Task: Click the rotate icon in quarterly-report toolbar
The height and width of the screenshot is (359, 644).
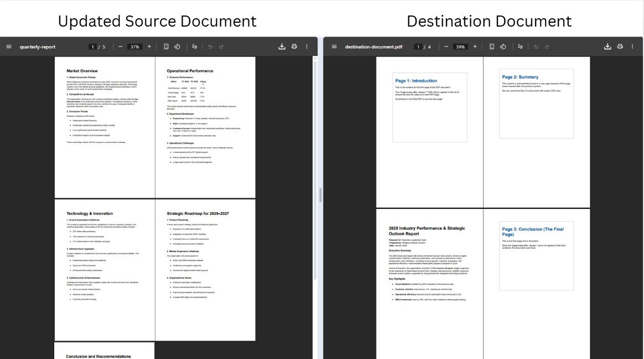Action: click(178, 47)
